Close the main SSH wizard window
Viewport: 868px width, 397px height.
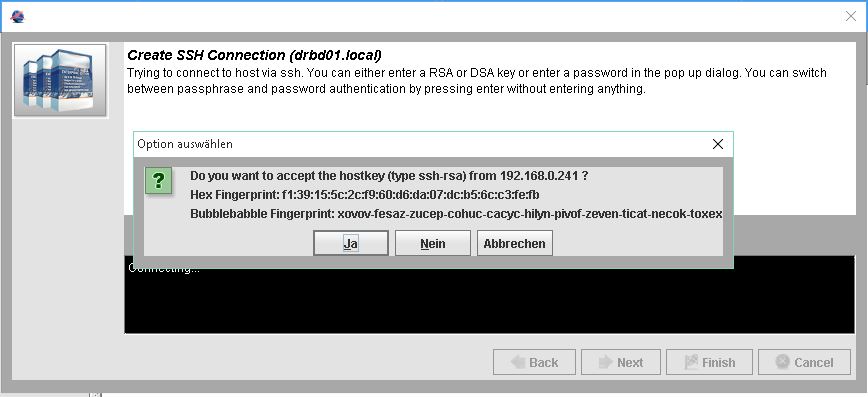point(851,17)
